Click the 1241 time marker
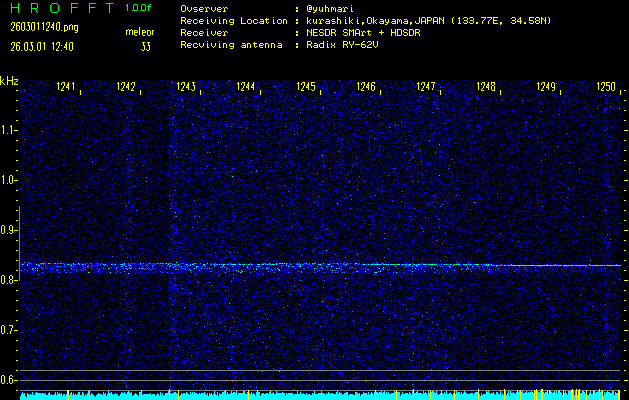This screenshot has width=629, height=400. (66, 87)
